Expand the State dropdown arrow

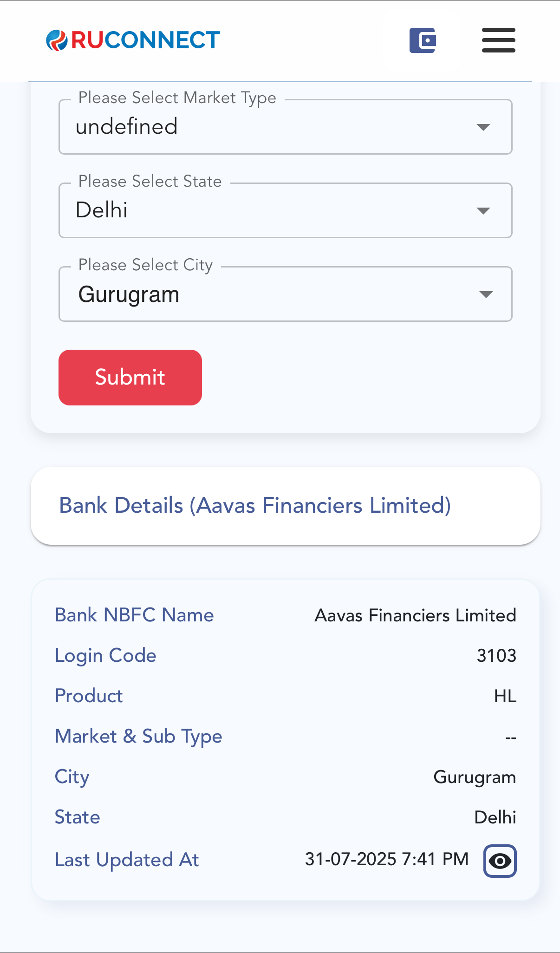tap(483, 211)
